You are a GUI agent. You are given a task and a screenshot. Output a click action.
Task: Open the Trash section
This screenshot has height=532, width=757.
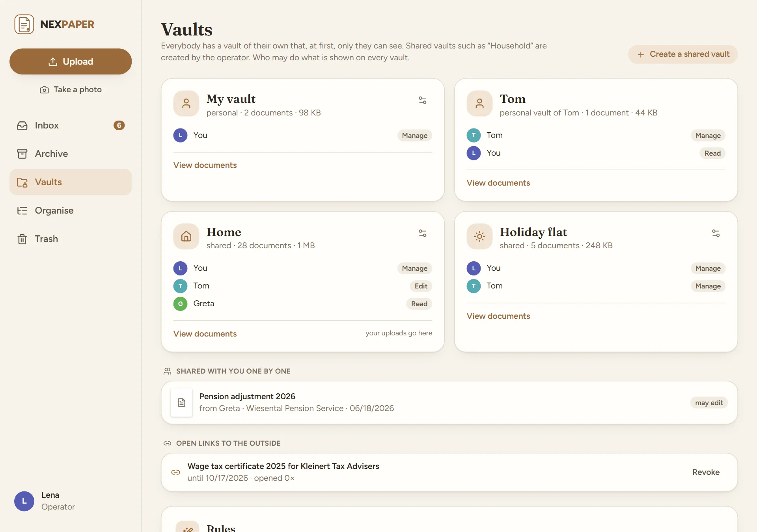[x=71, y=239]
